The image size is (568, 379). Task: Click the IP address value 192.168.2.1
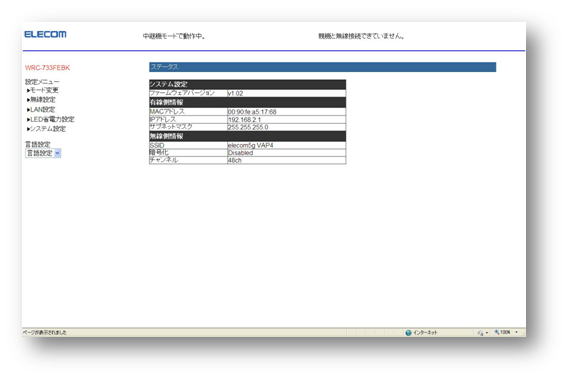[244, 120]
